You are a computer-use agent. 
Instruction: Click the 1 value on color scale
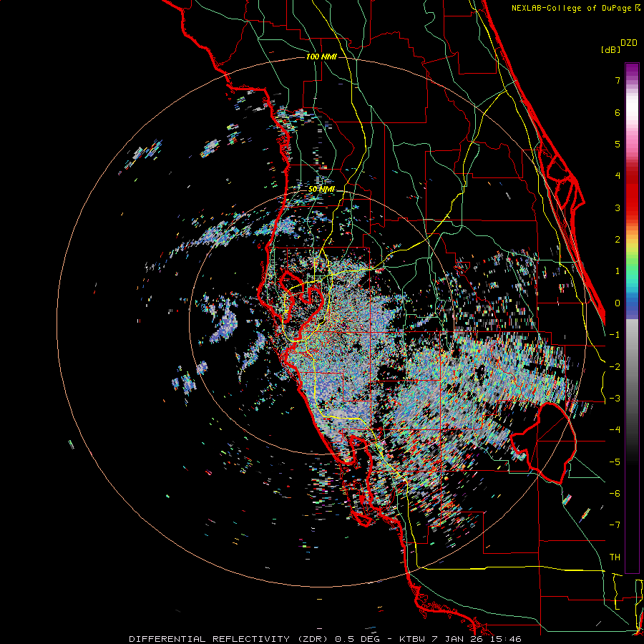618,271
